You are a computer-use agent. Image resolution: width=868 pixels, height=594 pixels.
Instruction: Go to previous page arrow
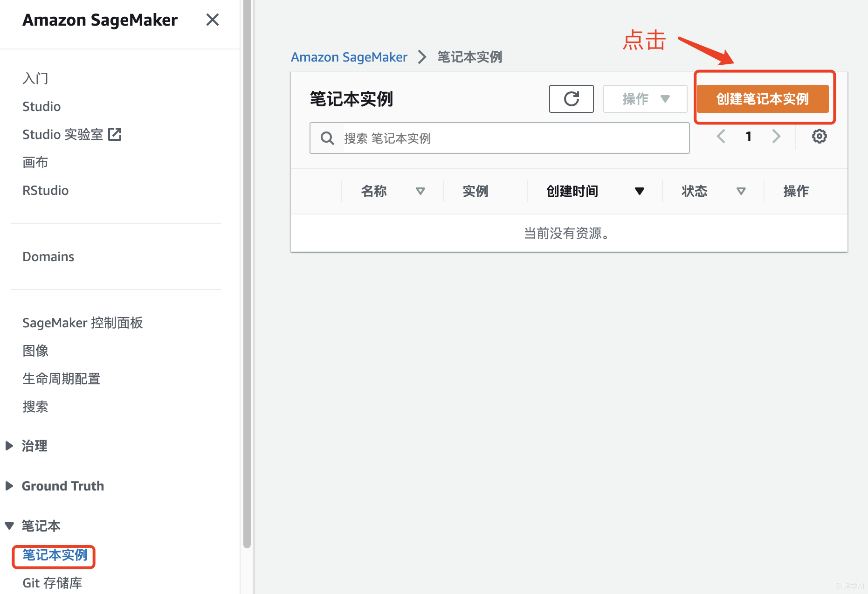click(x=721, y=136)
